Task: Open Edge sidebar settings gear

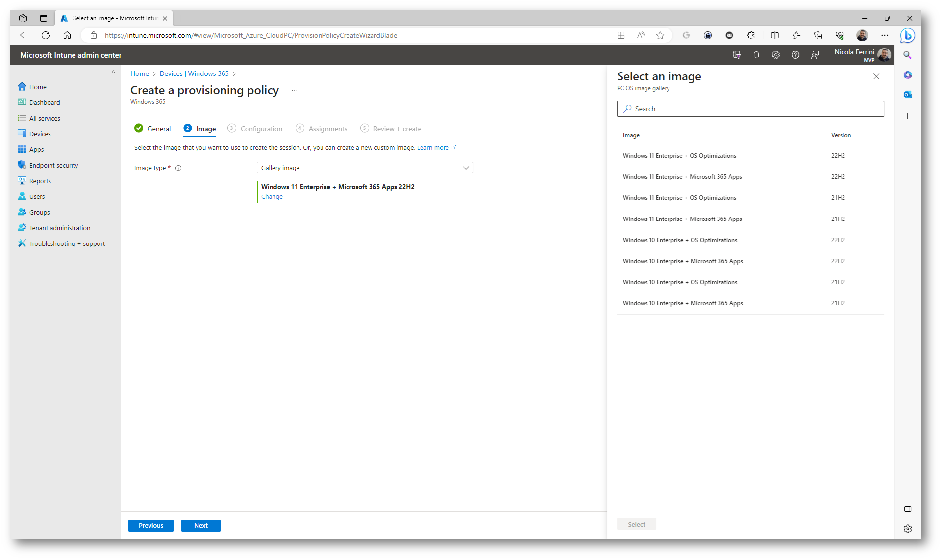Action: pos(908,529)
